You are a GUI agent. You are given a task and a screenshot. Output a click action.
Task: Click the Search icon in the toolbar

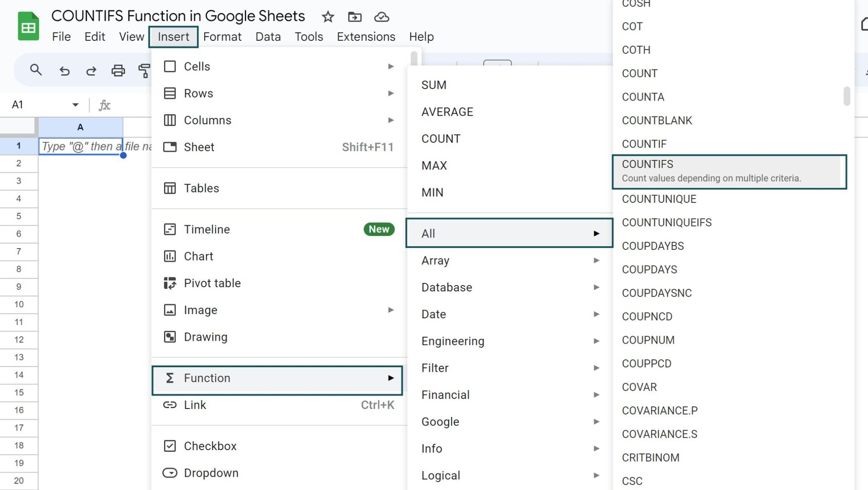click(x=36, y=70)
